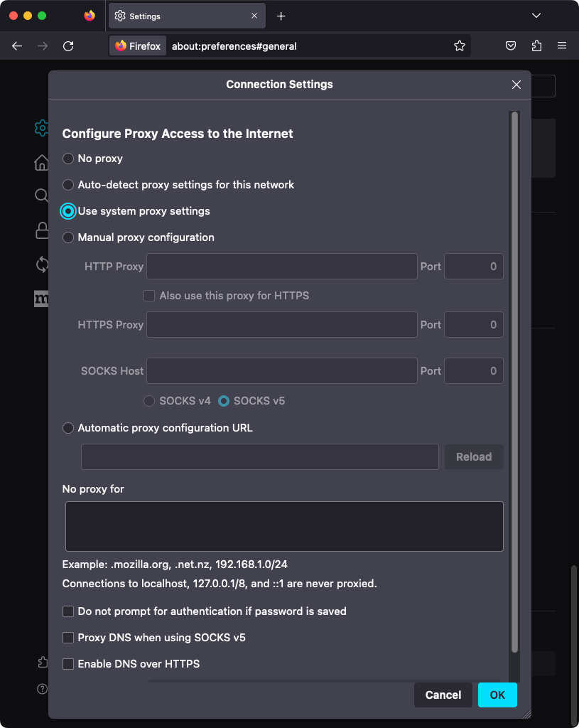The width and height of the screenshot is (579, 728).
Task: Click the forward navigation arrow
Action: (43, 46)
